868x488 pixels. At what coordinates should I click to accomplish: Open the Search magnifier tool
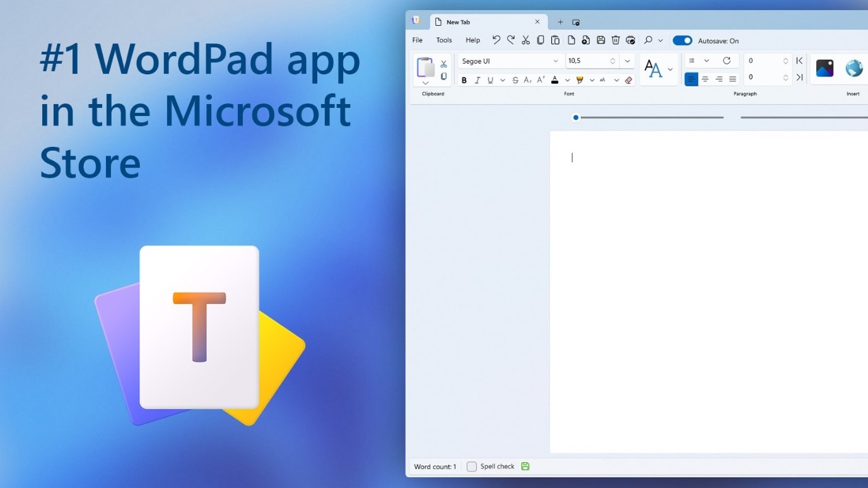click(x=648, y=40)
